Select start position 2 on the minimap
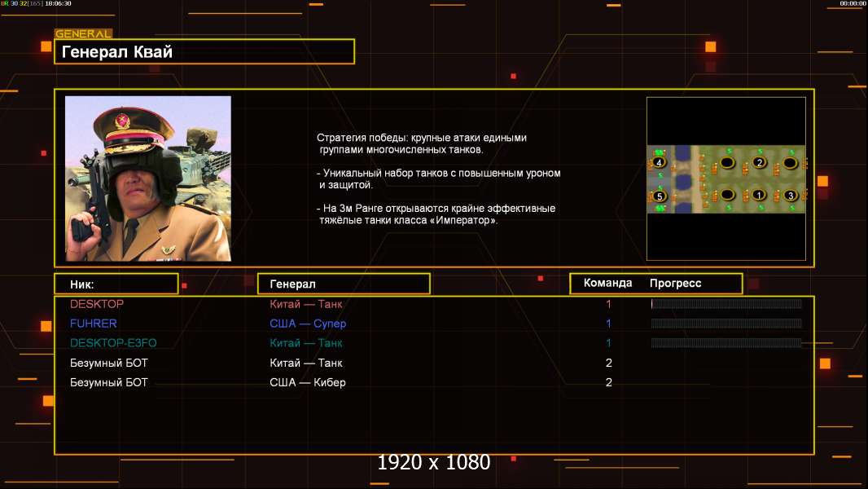868x489 pixels. [x=760, y=162]
